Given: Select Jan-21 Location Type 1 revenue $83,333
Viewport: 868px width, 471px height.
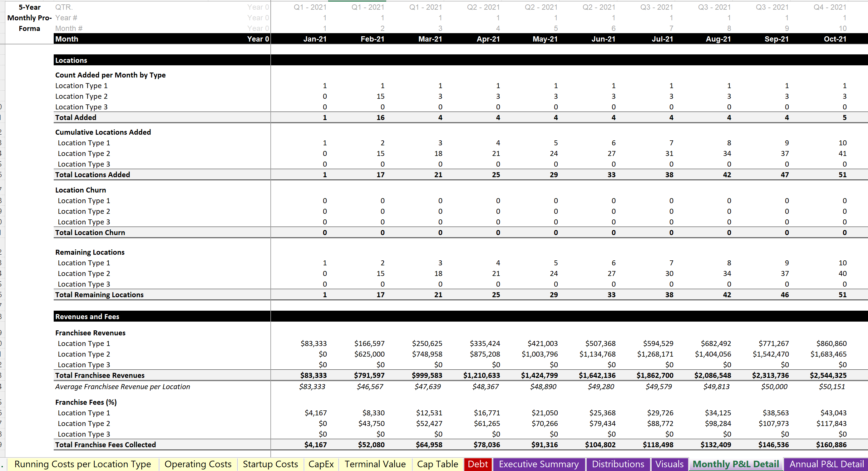Looking at the screenshot, I should pyautogui.click(x=313, y=343).
